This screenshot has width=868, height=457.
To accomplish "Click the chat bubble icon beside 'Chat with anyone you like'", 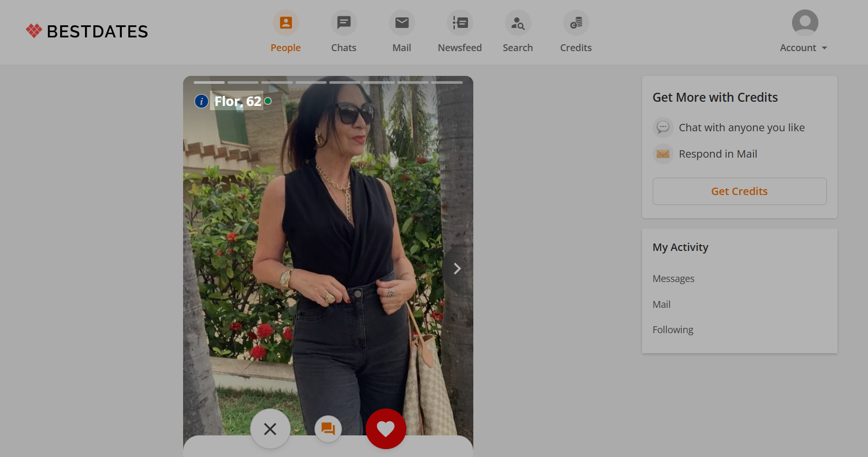I will coord(663,128).
